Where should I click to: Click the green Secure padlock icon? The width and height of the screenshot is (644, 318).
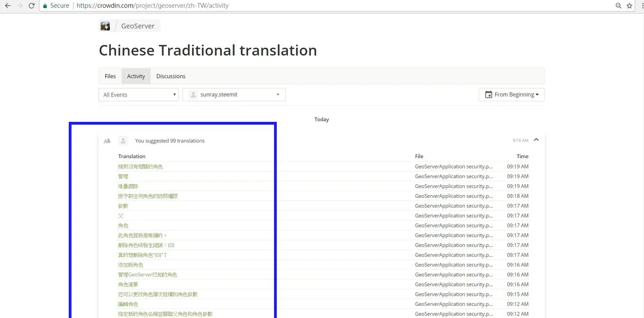45,6
